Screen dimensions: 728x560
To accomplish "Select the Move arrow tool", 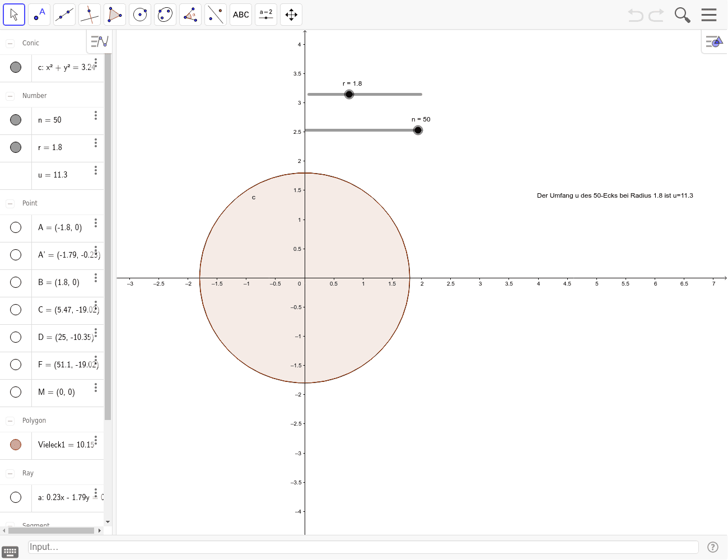I will click(14, 15).
